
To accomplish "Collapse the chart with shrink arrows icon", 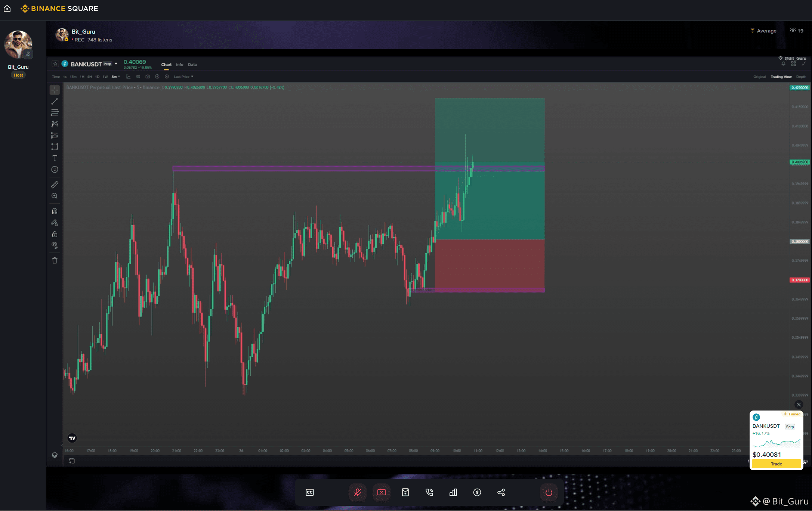I will 804,64.
